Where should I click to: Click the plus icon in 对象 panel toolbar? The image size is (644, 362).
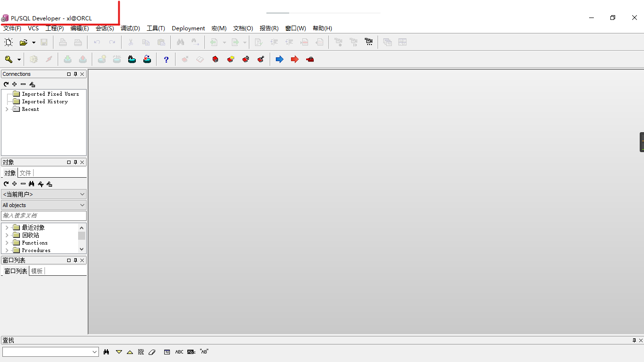(15, 184)
